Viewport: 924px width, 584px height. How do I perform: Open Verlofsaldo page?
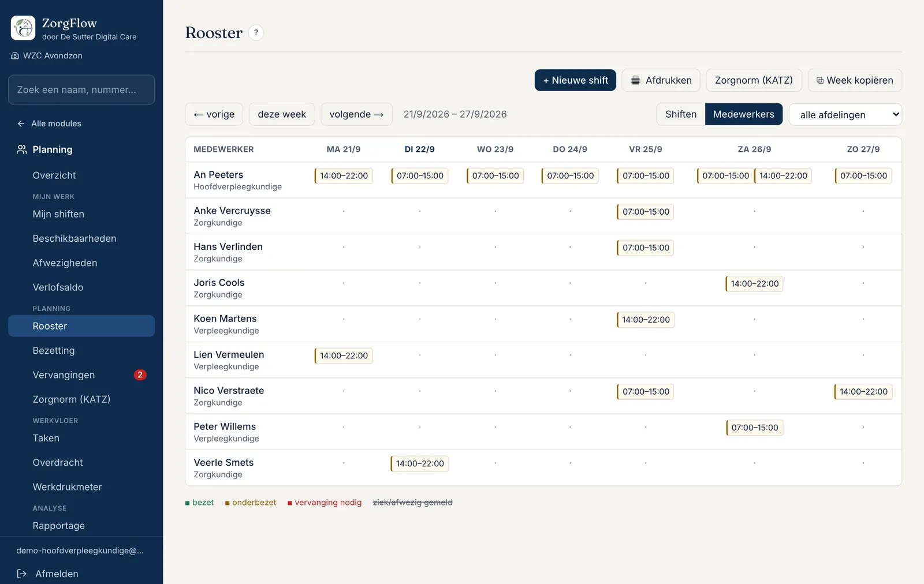click(x=81, y=287)
